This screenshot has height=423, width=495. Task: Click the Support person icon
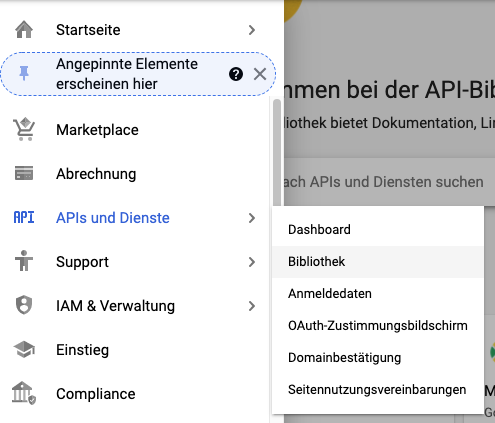tap(24, 261)
